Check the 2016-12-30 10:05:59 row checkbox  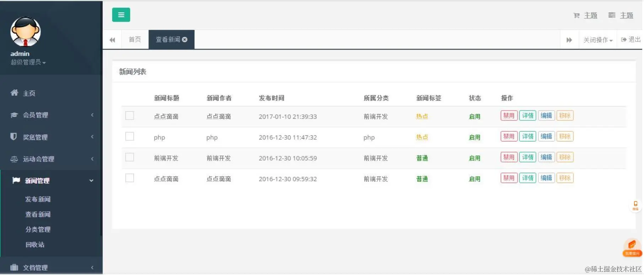(130, 157)
